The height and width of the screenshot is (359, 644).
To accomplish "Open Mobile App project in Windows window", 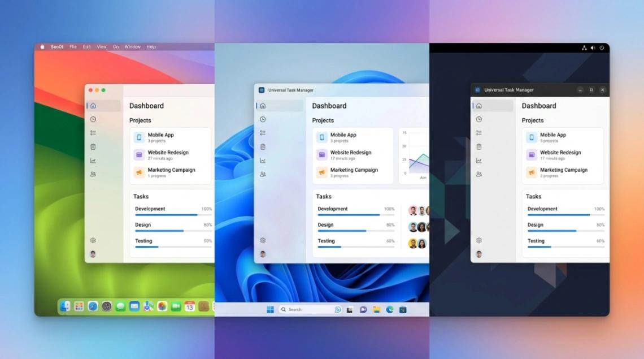I will [x=353, y=137].
